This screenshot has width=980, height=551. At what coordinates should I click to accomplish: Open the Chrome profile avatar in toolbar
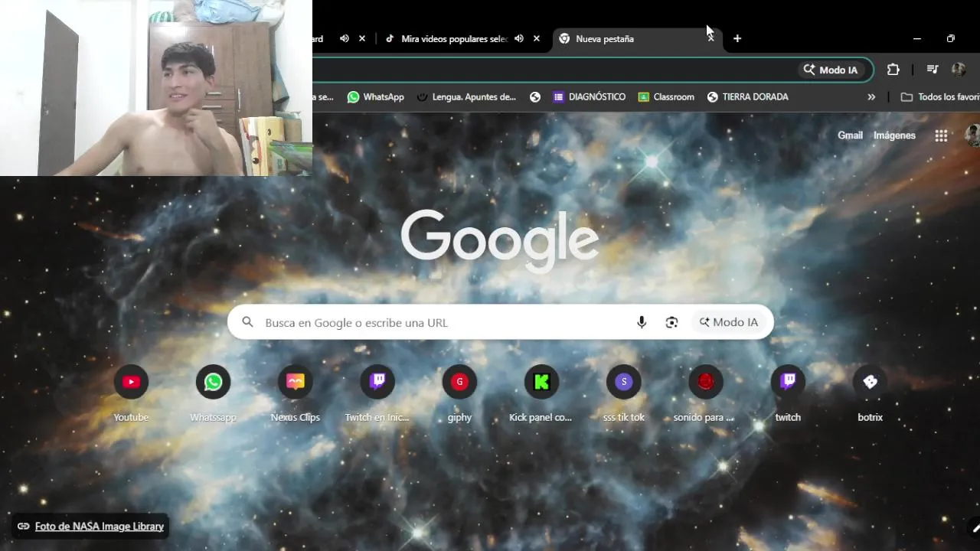click(959, 70)
